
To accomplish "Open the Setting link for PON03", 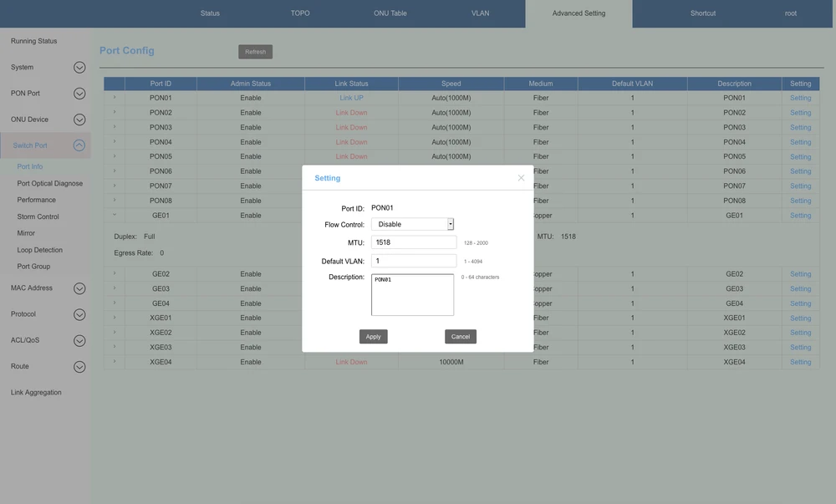I will pyautogui.click(x=800, y=128).
